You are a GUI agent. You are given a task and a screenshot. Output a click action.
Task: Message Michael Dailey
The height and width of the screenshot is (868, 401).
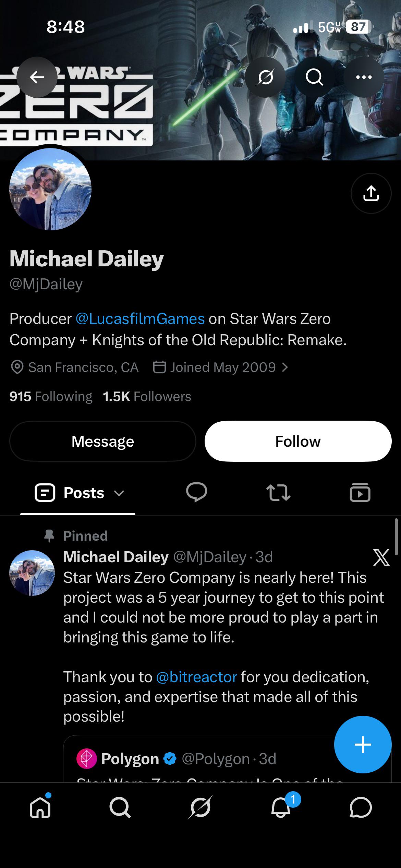tap(103, 441)
